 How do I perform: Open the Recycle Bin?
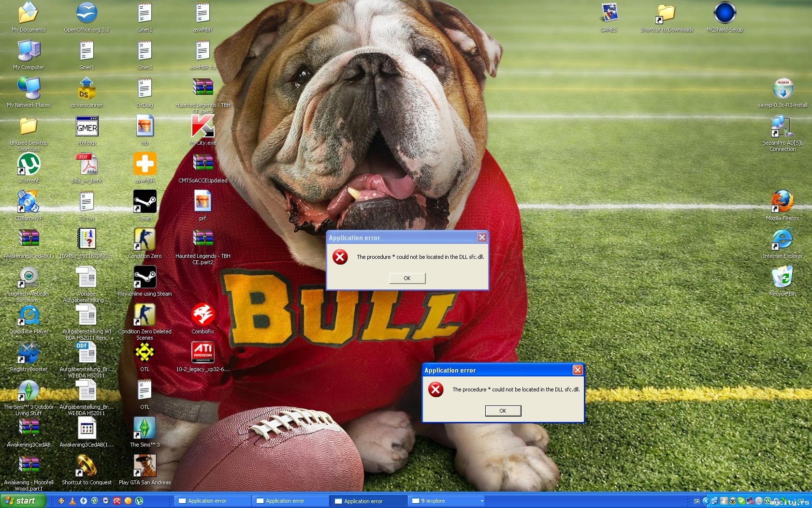[782, 277]
